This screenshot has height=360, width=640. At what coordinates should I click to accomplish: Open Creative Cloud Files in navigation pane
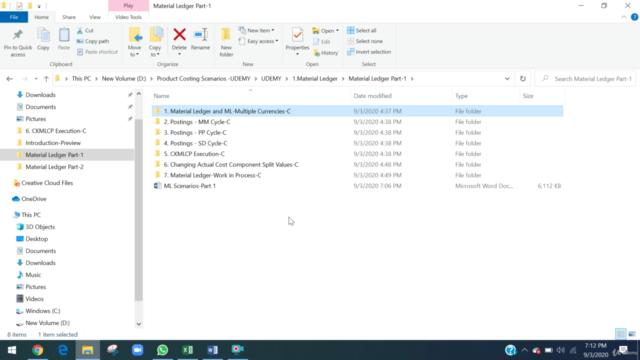47,183
